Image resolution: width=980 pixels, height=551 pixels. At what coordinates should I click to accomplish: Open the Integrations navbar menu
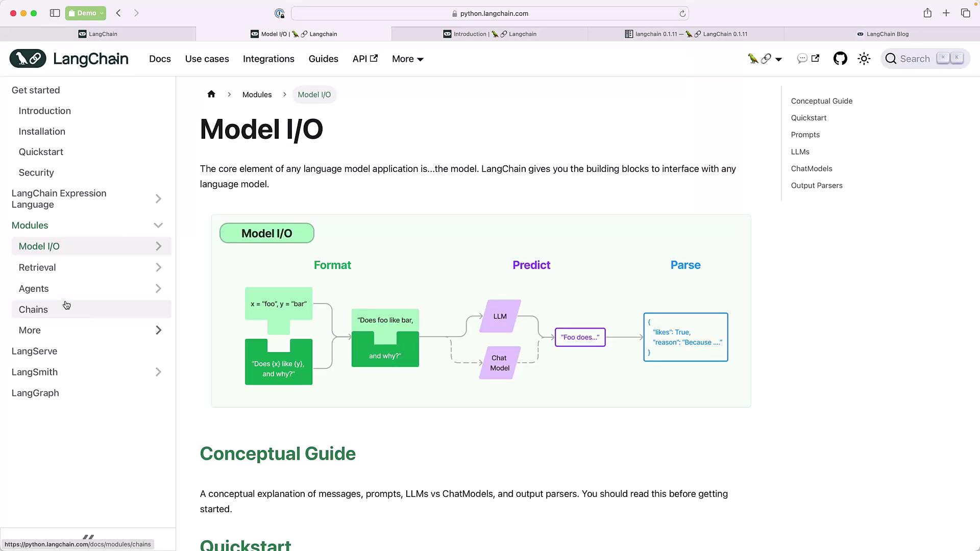[x=268, y=59]
